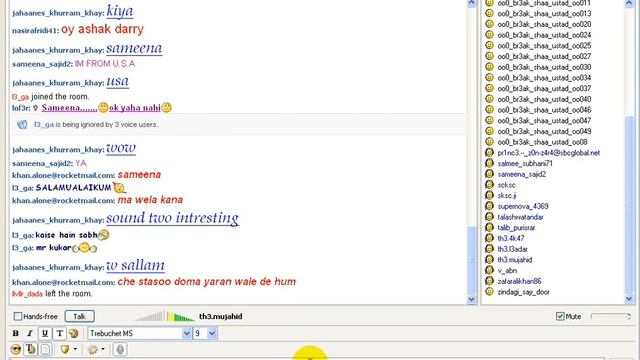Click nasirafridi41 username in chat
The image size is (640, 360).
coord(35,31)
